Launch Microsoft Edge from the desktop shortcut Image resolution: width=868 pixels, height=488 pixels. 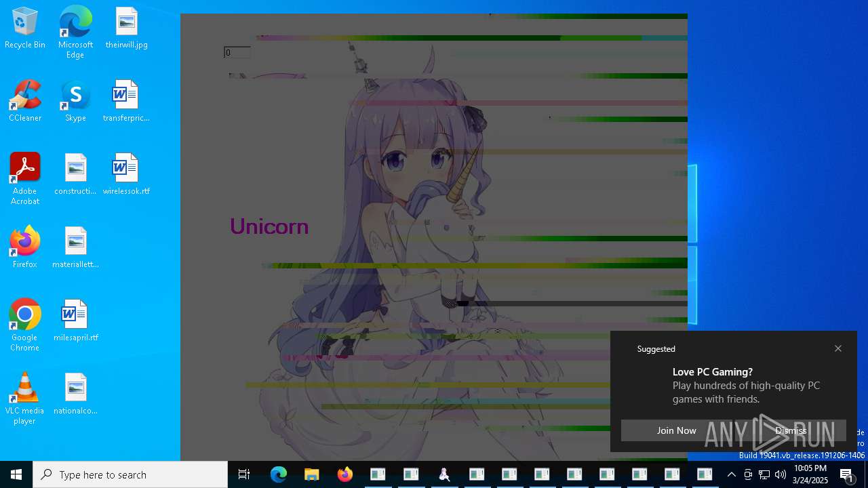click(x=75, y=33)
